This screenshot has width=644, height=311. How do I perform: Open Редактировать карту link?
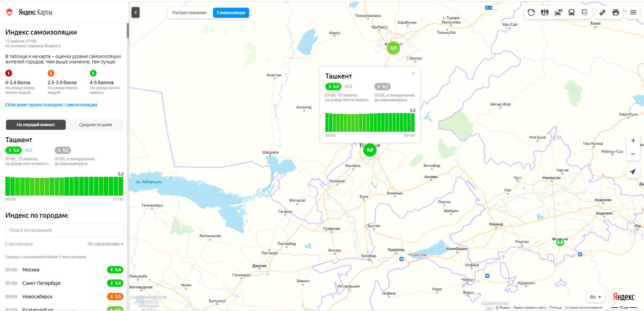(530, 307)
